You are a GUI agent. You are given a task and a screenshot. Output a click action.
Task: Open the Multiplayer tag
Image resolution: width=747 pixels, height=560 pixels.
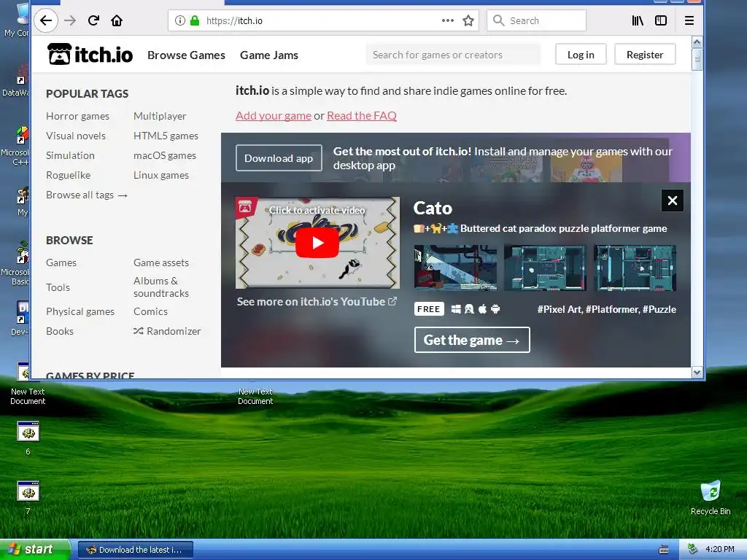160,116
